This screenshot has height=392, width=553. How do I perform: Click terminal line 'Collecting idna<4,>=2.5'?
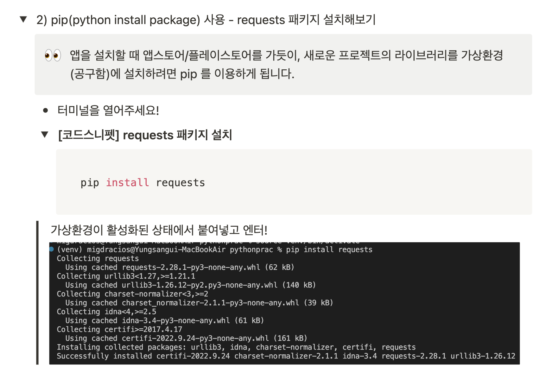point(106,312)
